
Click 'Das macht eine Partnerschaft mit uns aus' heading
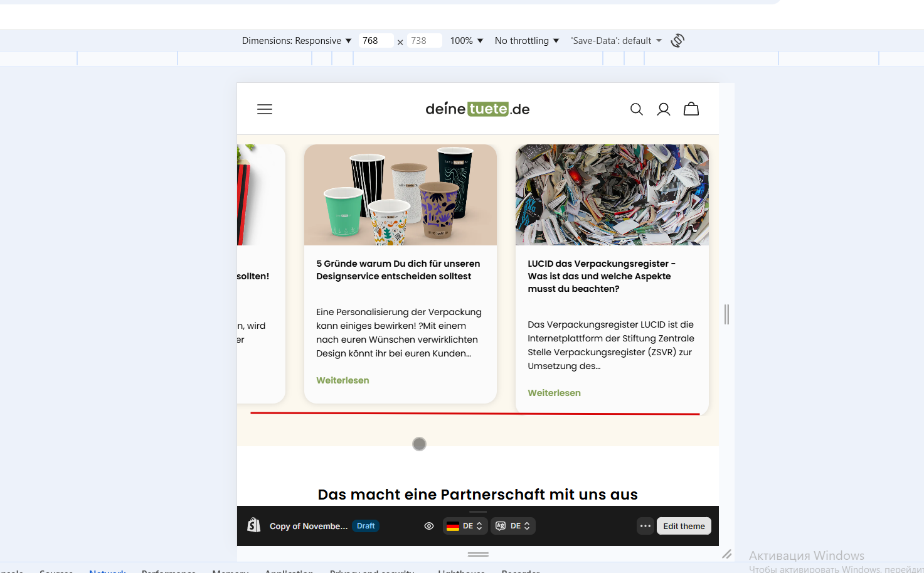478,495
